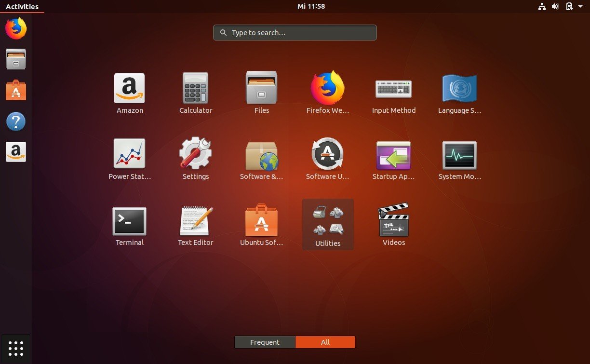
Task: Click the Show Applications grid button
Action: [16, 348]
